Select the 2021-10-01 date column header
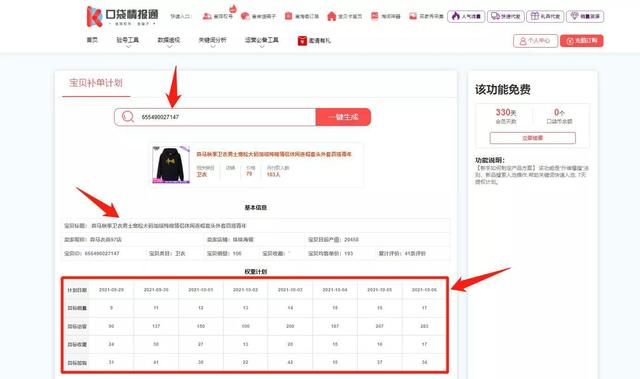Image resolution: width=640 pixels, height=379 pixels. click(200, 290)
